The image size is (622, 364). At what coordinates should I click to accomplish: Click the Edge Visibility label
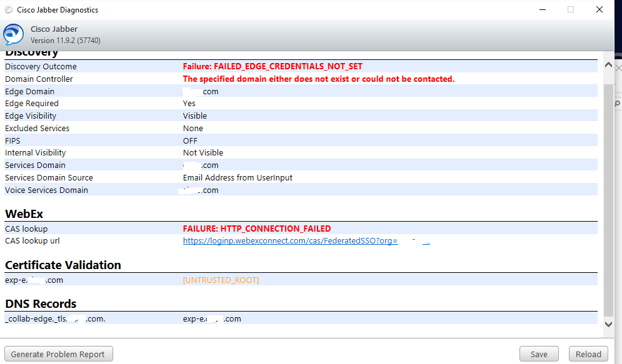(x=31, y=116)
